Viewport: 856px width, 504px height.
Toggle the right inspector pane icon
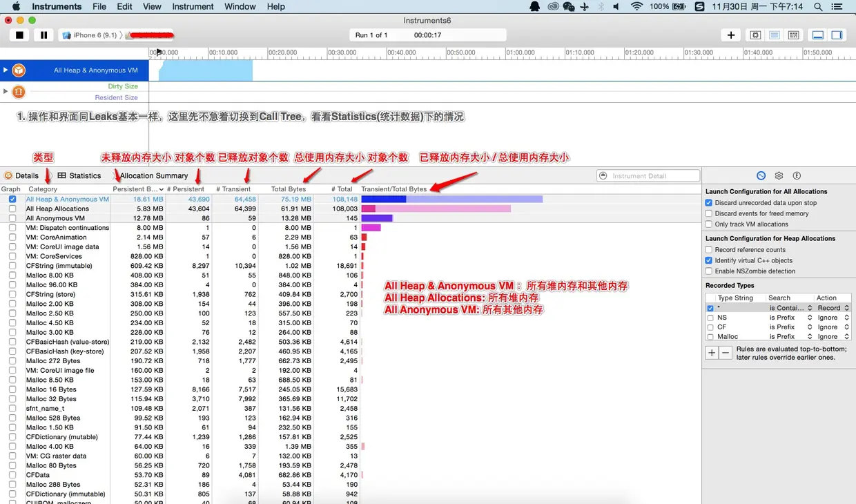pyautogui.click(x=837, y=35)
